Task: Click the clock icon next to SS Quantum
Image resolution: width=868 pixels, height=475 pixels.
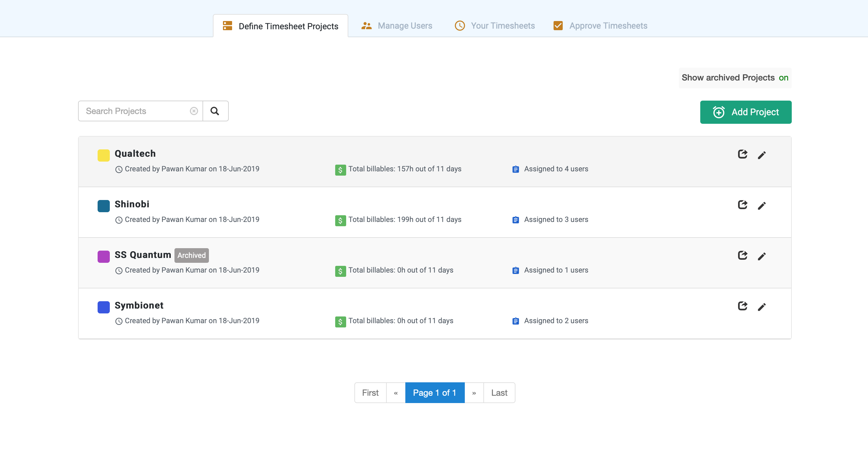Action: click(119, 270)
